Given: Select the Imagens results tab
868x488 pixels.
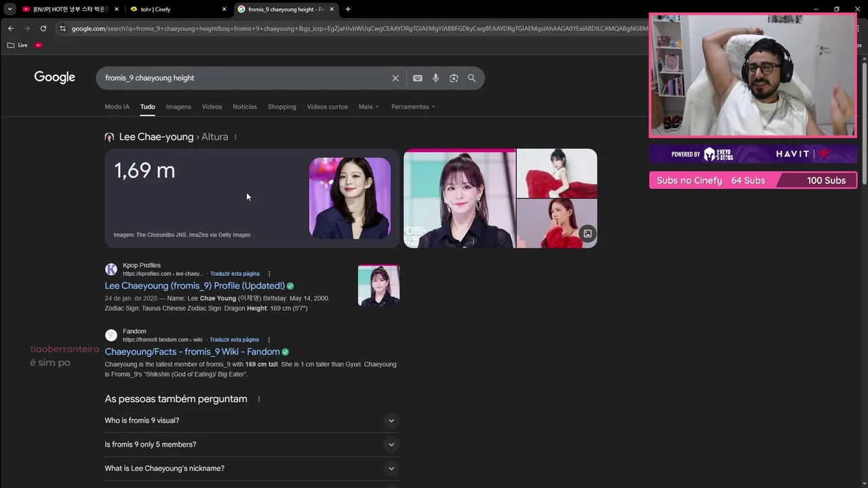Looking at the screenshot, I should point(178,106).
